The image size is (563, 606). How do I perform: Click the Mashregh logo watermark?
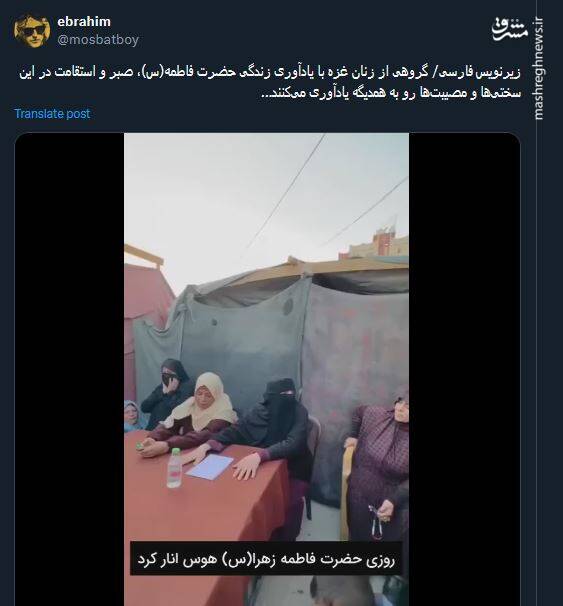pos(510,29)
